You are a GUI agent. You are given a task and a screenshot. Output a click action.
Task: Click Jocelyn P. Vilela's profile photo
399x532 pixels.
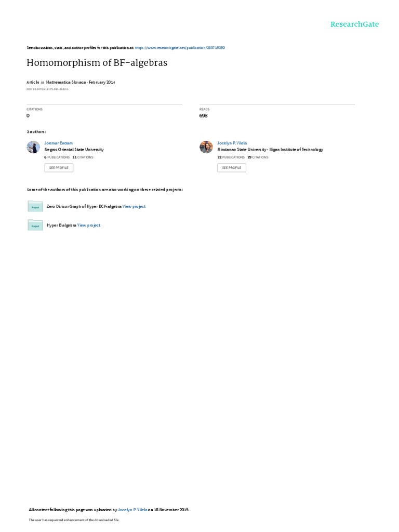click(x=206, y=147)
